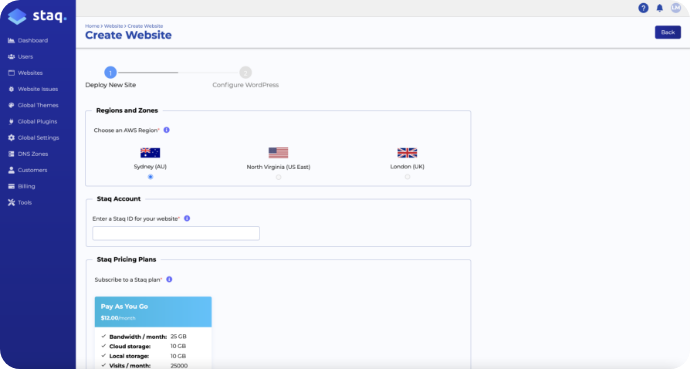This screenshot has height=369, width=690.
Task: Click the Global Plugins plug icon
Action: point(11,121)
